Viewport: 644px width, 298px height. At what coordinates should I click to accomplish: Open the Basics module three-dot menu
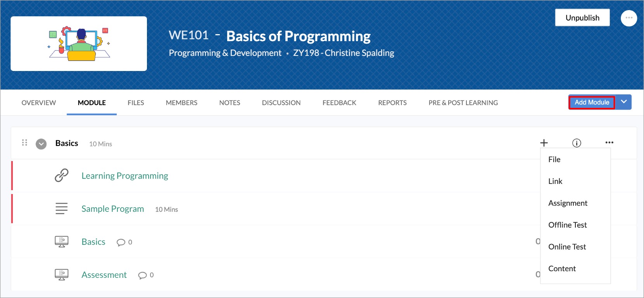click(609, 142)
